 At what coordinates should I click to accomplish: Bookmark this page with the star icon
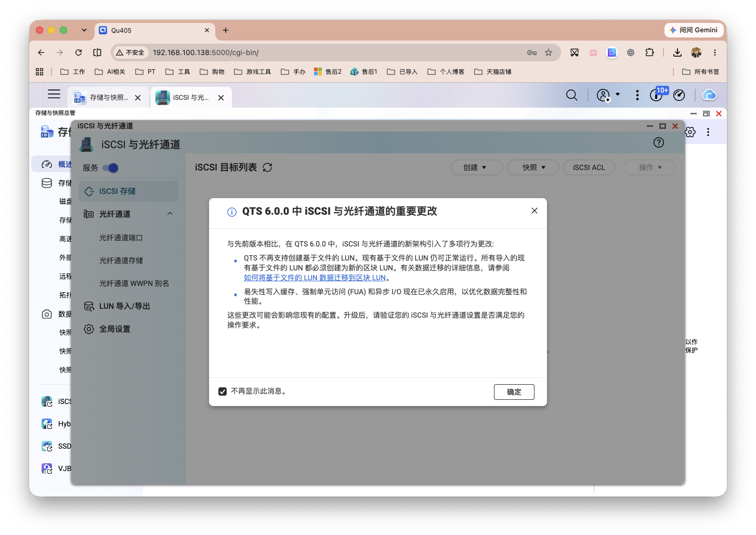(549, 53)
